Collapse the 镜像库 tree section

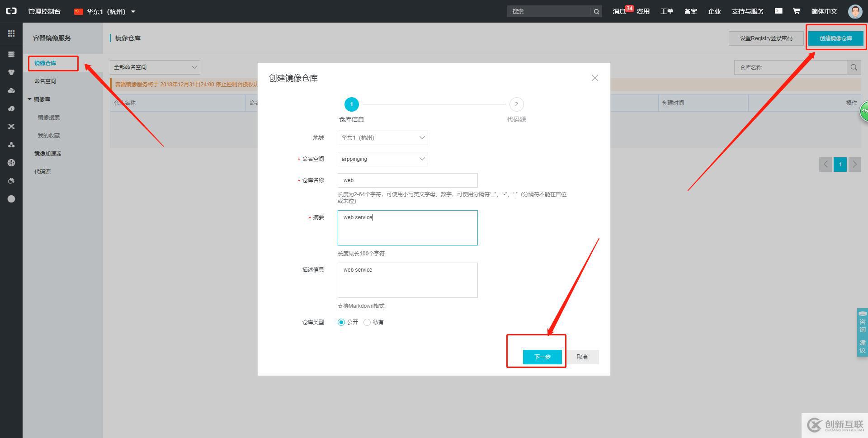30,99
